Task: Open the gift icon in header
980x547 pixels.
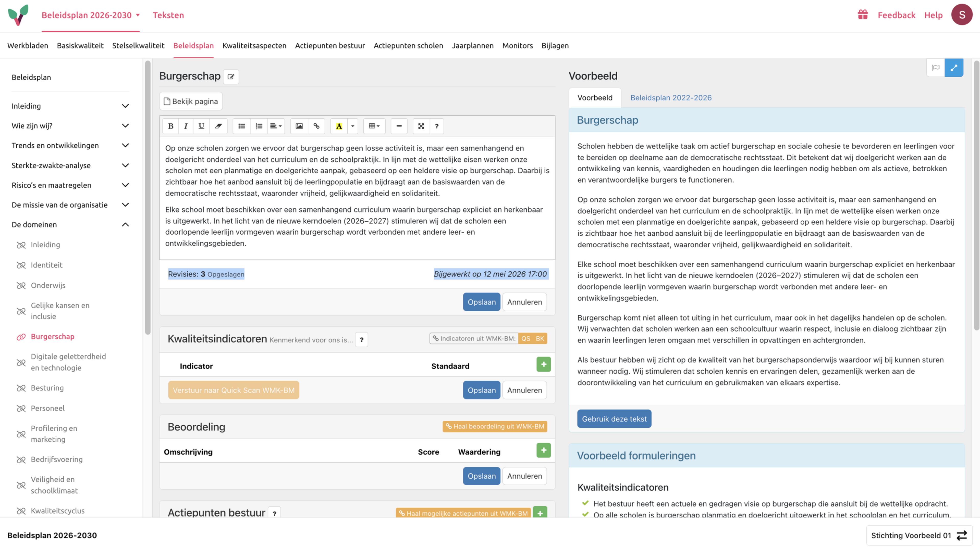Action: [x=862, y=15]
